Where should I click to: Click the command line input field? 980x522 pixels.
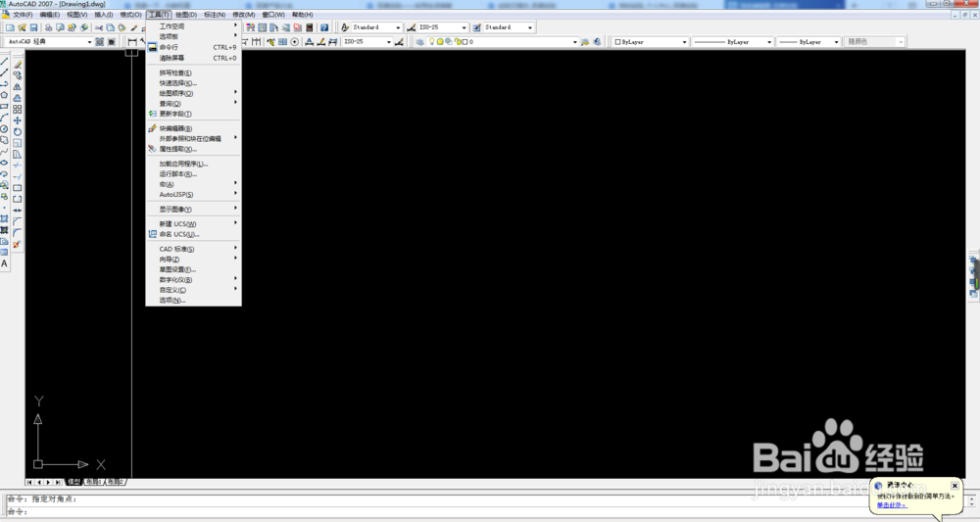point(485,511)
